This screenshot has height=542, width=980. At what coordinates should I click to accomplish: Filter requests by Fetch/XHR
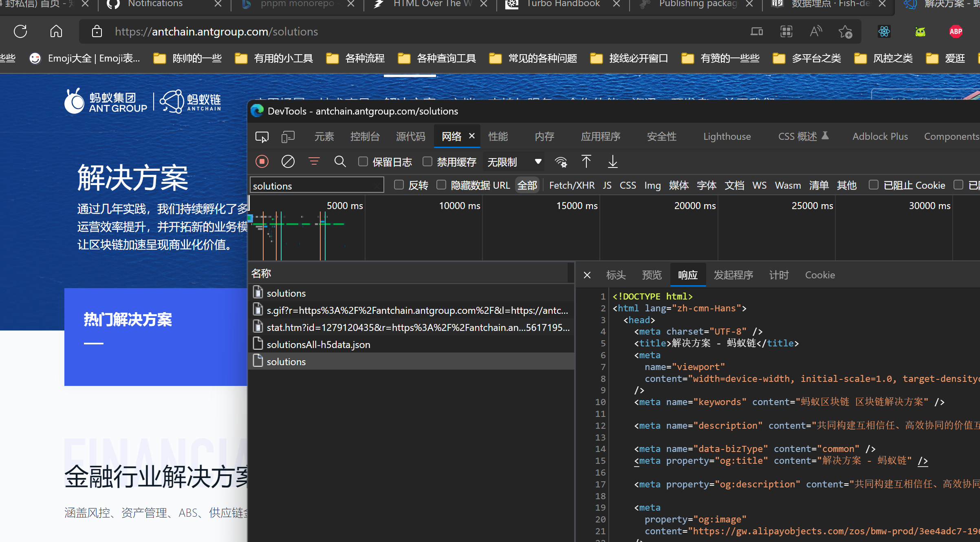pos(572,185)
